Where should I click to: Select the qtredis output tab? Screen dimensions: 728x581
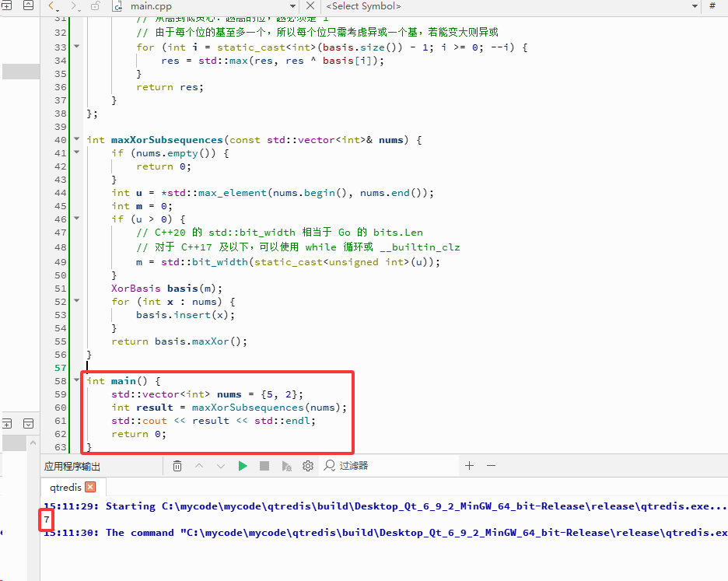pyautogui.click(x=65, y=487)
